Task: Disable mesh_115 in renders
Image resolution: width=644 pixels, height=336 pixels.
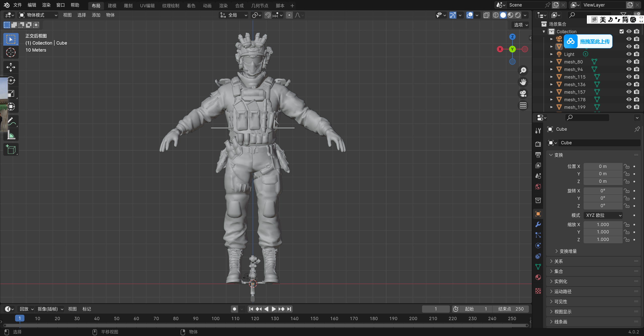Action: [x=637, y=77]
